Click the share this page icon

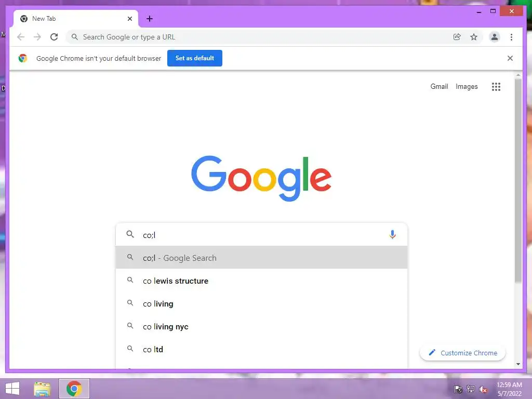pyautogui.click(x=457, y=37)
